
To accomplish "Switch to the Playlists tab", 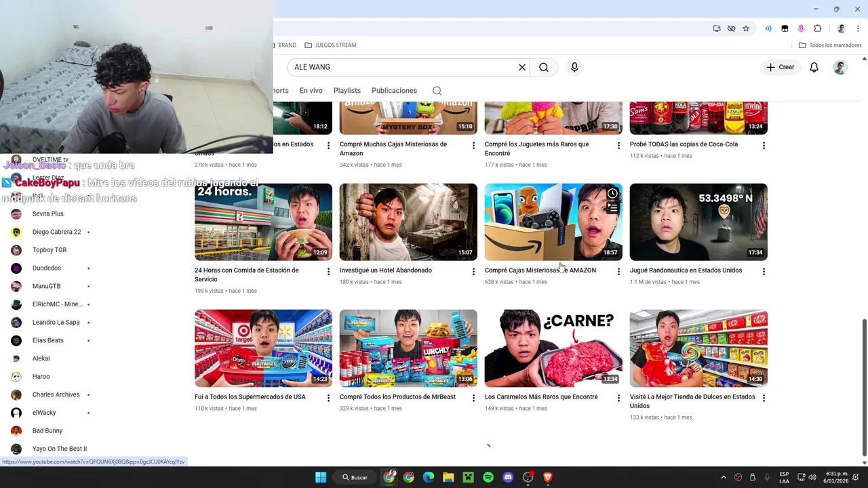I will pos(347,91).
